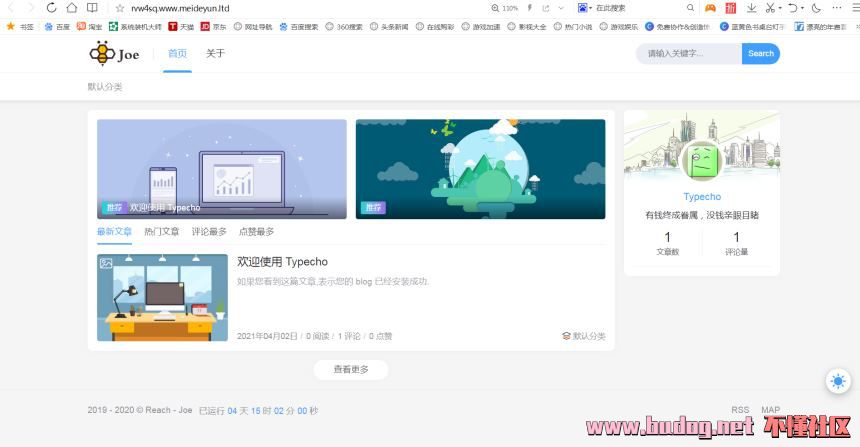Click the 查看更多 button
Image resolution: width=860 pixels, height=447 pixels.
(x=350, y=370)
